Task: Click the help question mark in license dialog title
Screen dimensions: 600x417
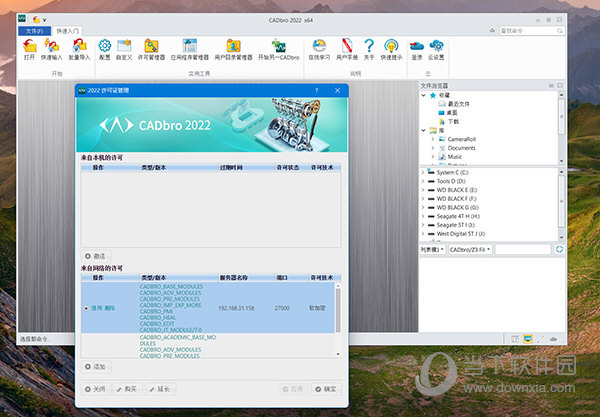Action: 316,90
